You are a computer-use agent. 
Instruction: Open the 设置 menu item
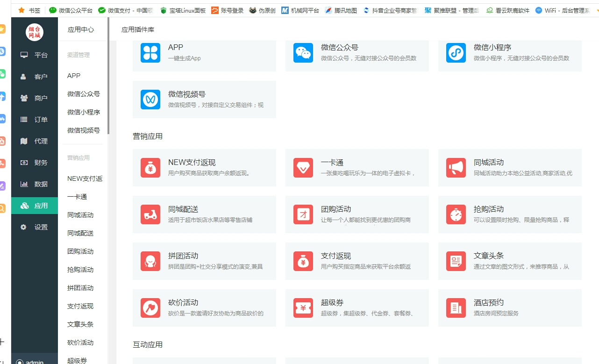35,227
